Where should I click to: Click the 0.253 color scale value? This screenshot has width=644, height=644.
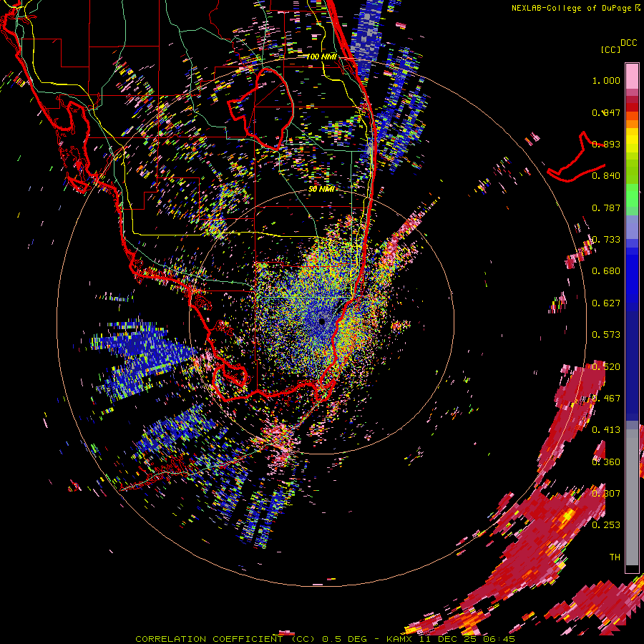pos(606,525)
